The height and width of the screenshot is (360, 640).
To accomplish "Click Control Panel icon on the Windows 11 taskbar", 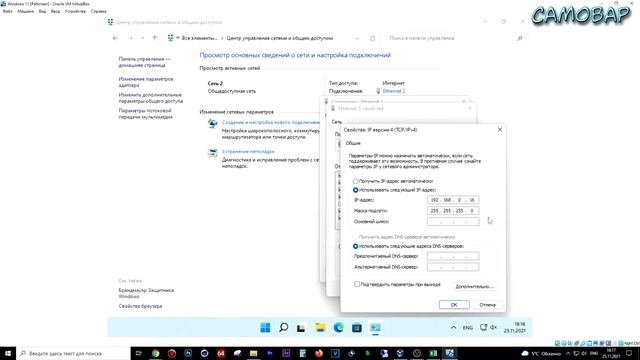I will pos(375,328).
